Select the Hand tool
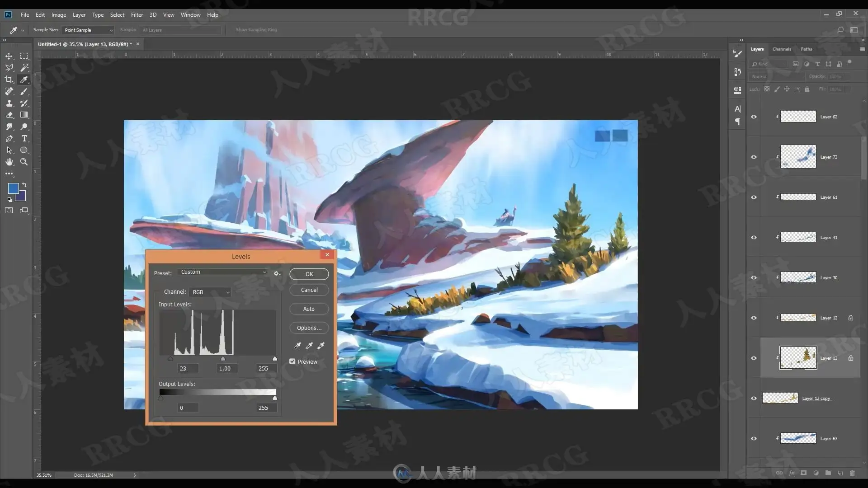This screenshot has width=868, height=488. pyautogui.click(x=9, y=162)
